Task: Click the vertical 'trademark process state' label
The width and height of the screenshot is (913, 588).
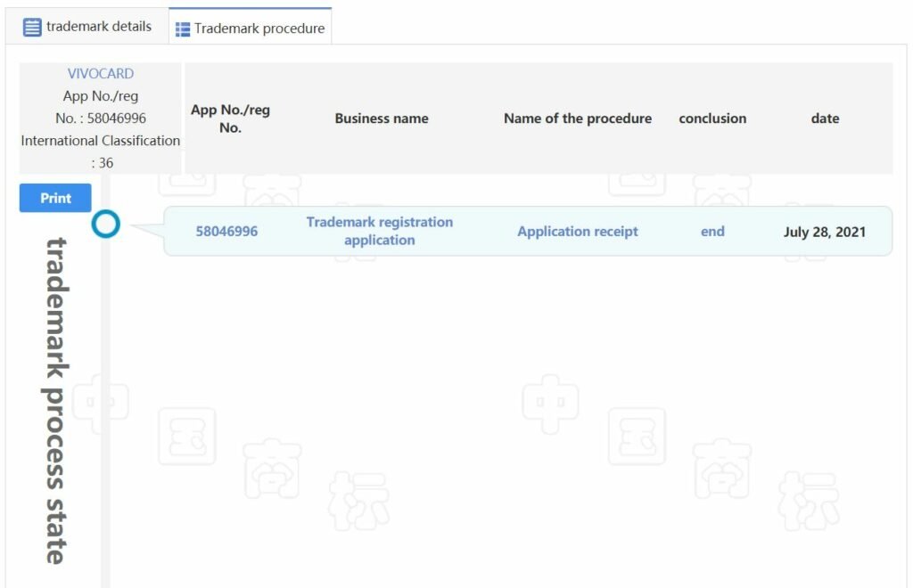Action: pos(56,401)
